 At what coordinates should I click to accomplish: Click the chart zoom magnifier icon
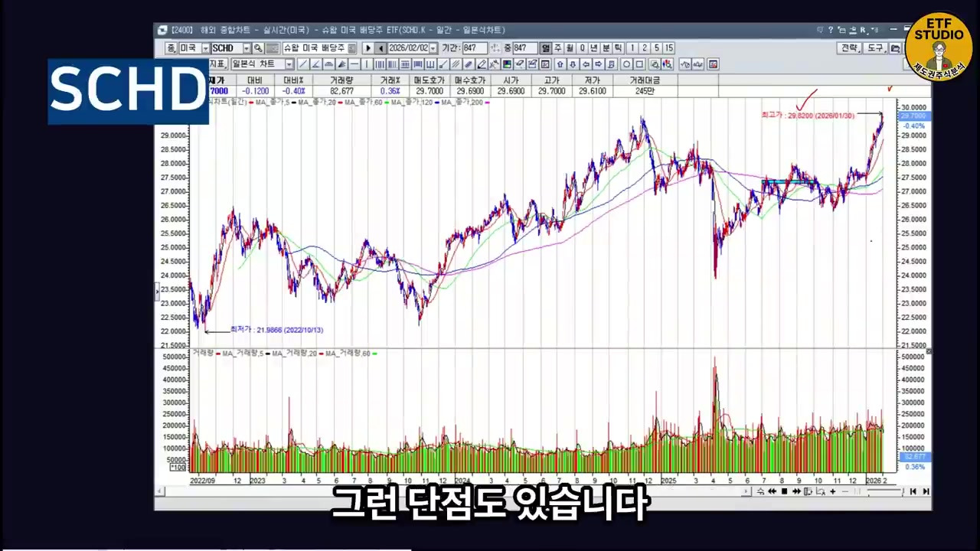tap(655, 64)
